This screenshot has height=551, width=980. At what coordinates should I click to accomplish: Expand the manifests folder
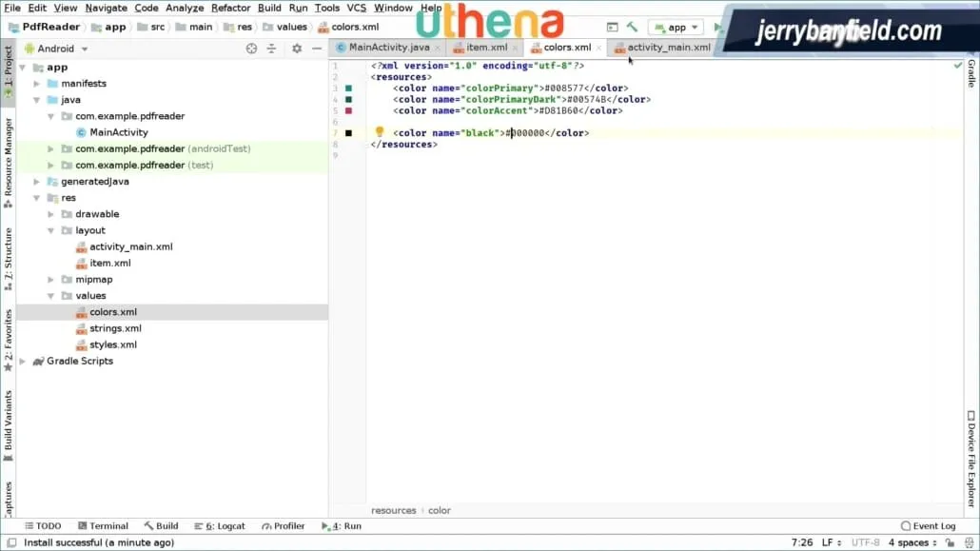click(37, 83)
